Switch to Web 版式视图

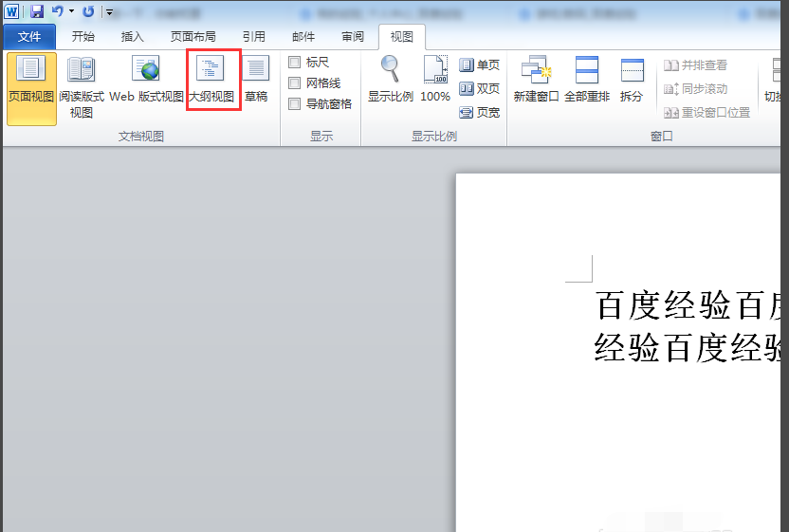point(146,80)
